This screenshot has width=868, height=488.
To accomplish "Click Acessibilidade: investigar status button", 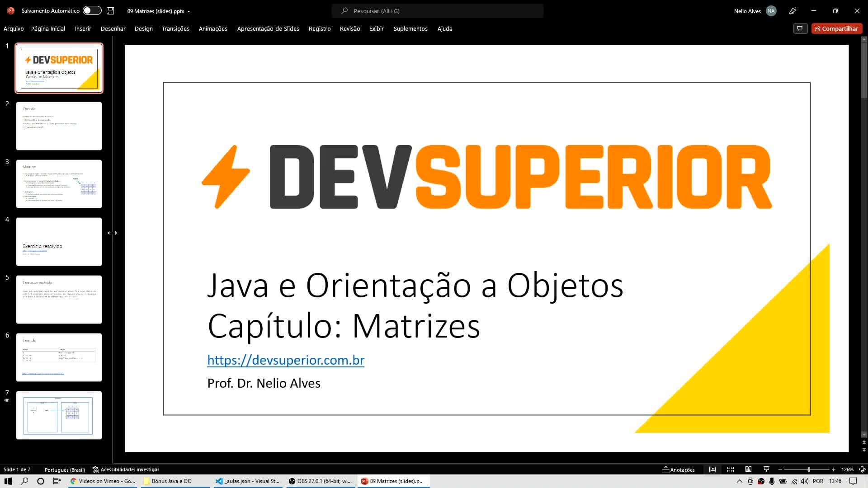I will [126, 469].
